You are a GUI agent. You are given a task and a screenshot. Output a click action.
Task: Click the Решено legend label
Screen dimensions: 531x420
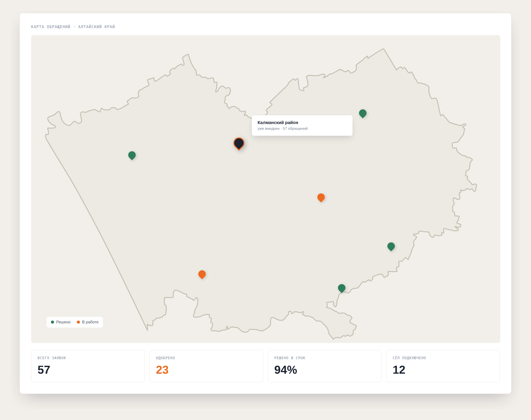point(63,322)
